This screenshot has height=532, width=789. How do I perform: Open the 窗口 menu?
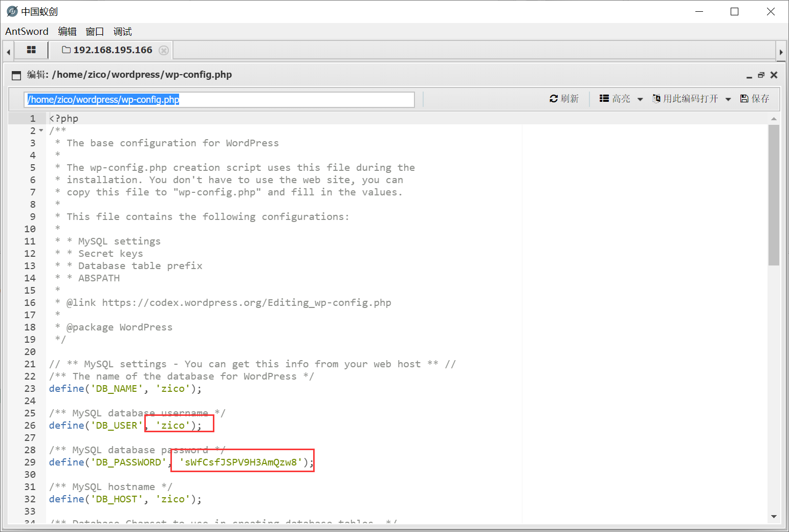click(x=95, y=31)
